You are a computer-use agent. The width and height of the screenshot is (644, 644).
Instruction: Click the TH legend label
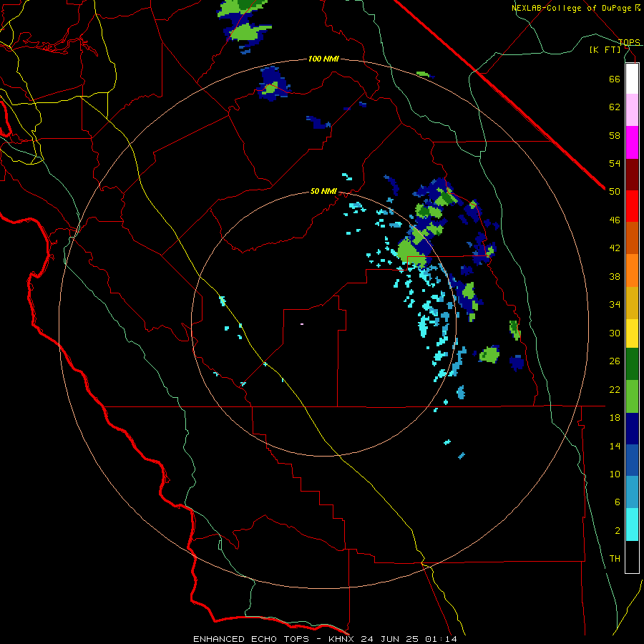(x=615, y=559)
